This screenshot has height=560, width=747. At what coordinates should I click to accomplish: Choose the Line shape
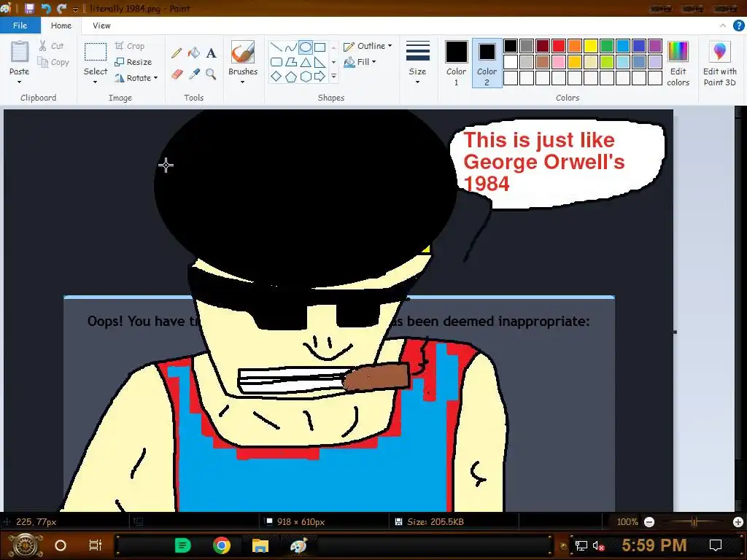[x=276, y=47]
